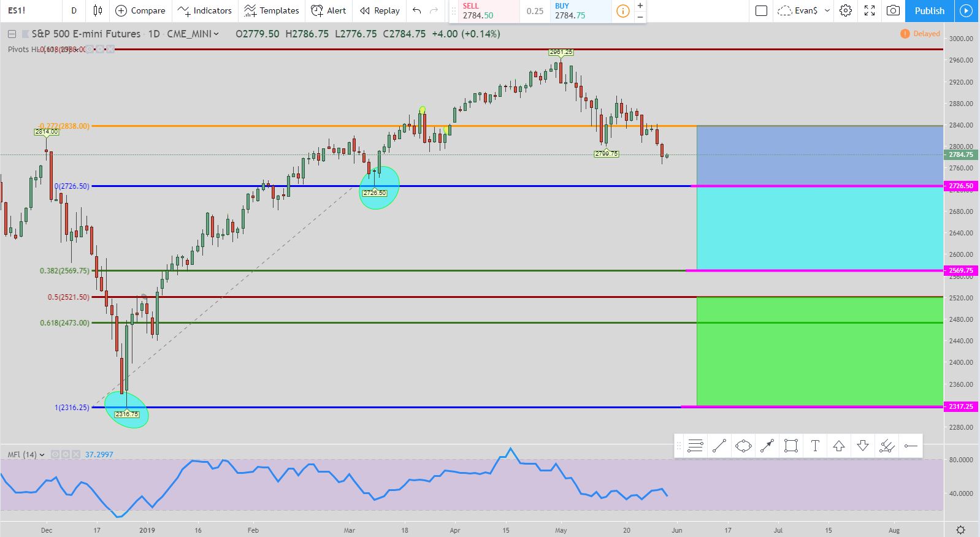Screen dimensions: 980x537
Task: Select the cyan ellipse around 2726.50 pivot
Action: click(379, 188)
